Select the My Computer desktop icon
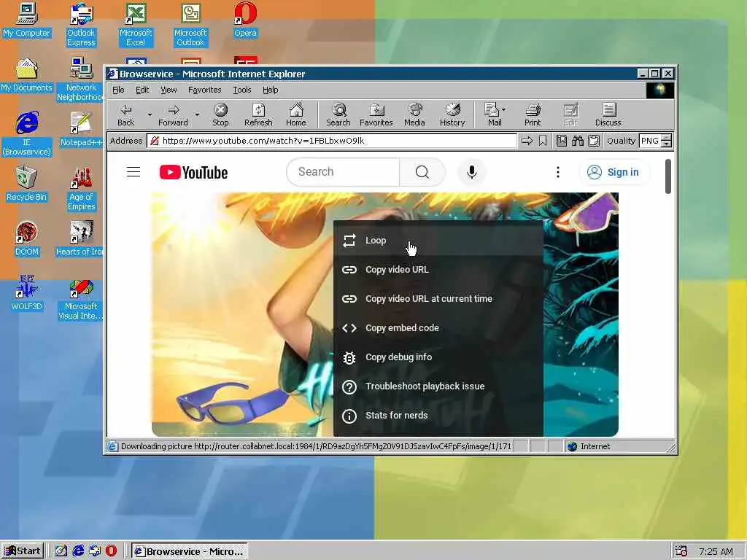This screenshot has height=560, width=747. click(27, 20)
